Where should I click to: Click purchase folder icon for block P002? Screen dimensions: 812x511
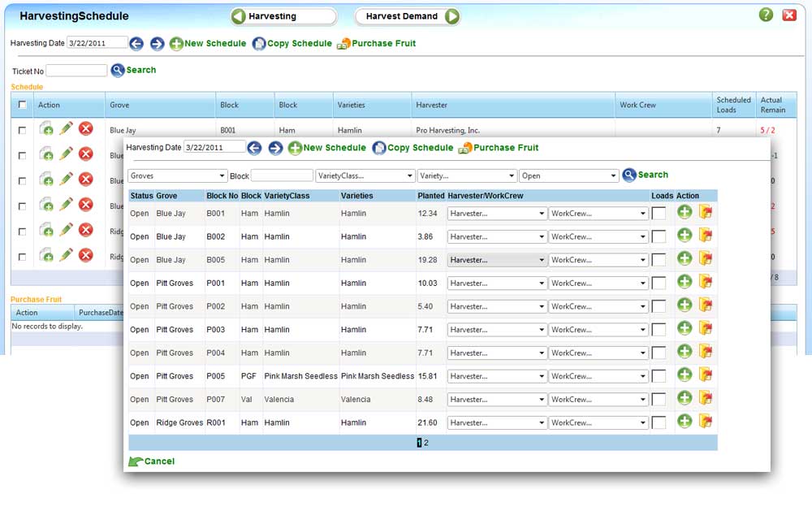[706, 305]
